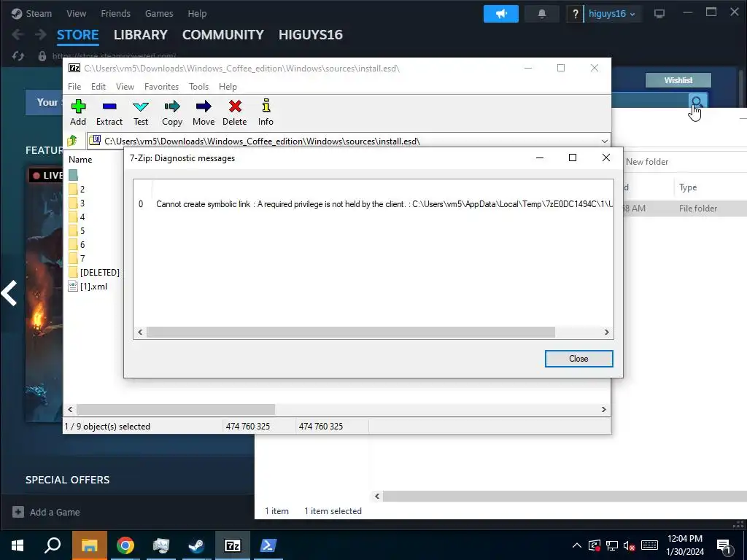
Task: Expand the 7-Zip address bar dropdown
Action: tap(605, 141)
